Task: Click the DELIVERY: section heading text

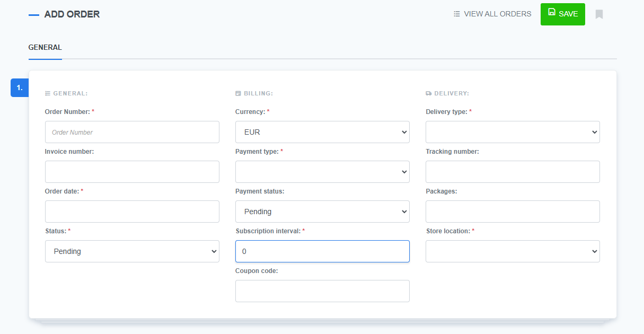Action: tap(452, 93)
